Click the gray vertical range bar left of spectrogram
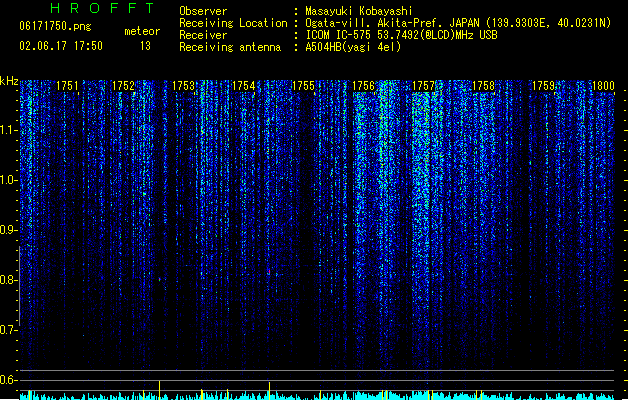The image size is (629, 400). tap(19, 286)
